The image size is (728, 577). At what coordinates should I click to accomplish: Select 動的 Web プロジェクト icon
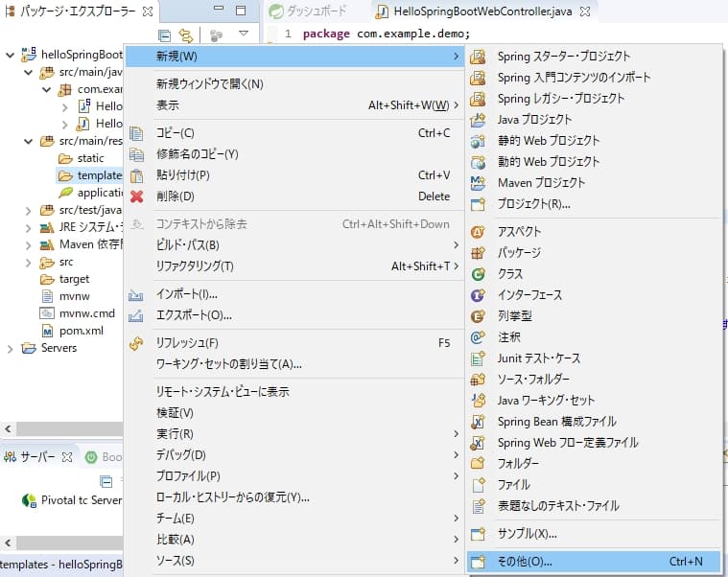tap(478, 162)
